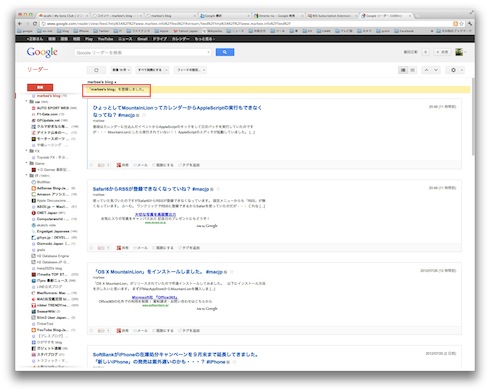This screenshot has height=392, width=490.
Task: Open Computerworld feed
Action: (x=54, y=219)
